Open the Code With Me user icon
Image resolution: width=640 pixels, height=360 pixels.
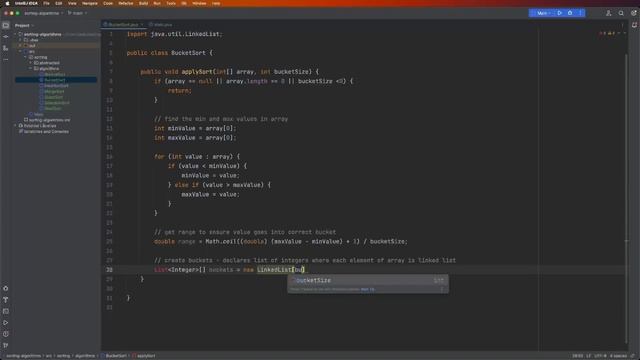click(x=609, y=13)
